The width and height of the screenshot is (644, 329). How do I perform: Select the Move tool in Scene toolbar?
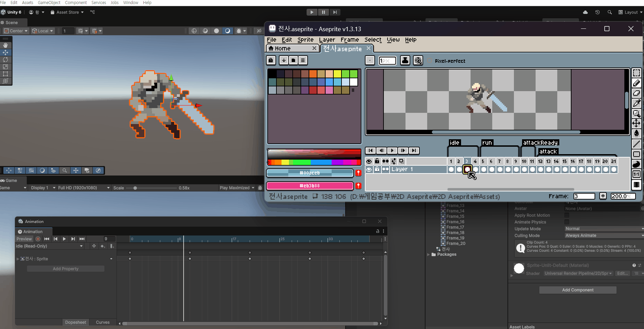click(x=5, y=53)
